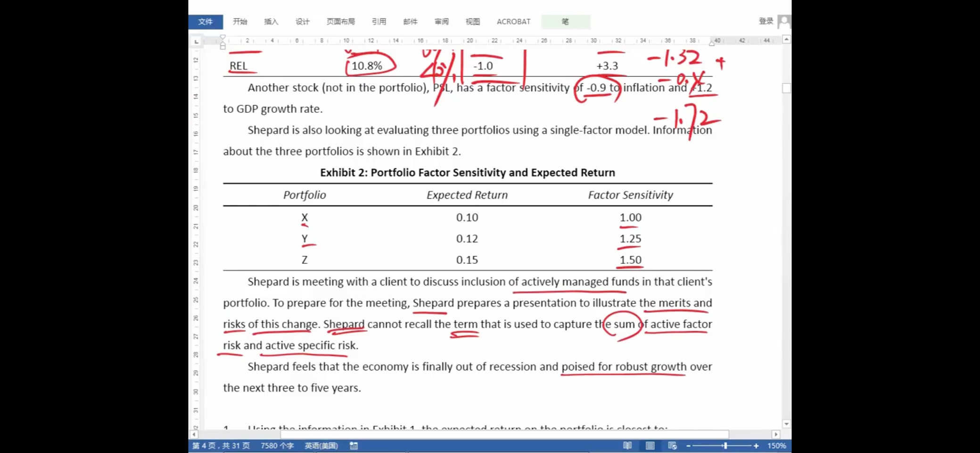This screenshot has height=453, width=980.
Task: Click the words 'GDP growth rate'
Action: (279, 109)
